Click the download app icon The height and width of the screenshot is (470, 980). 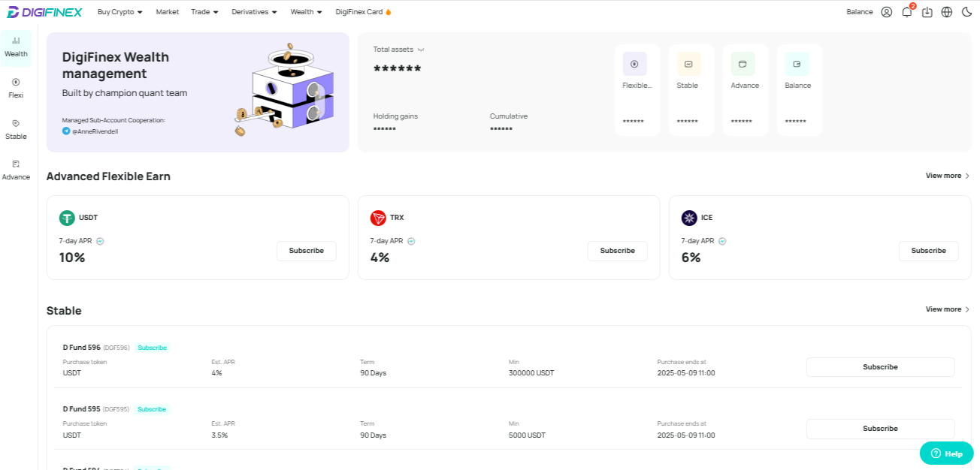(x=927, y=12)
